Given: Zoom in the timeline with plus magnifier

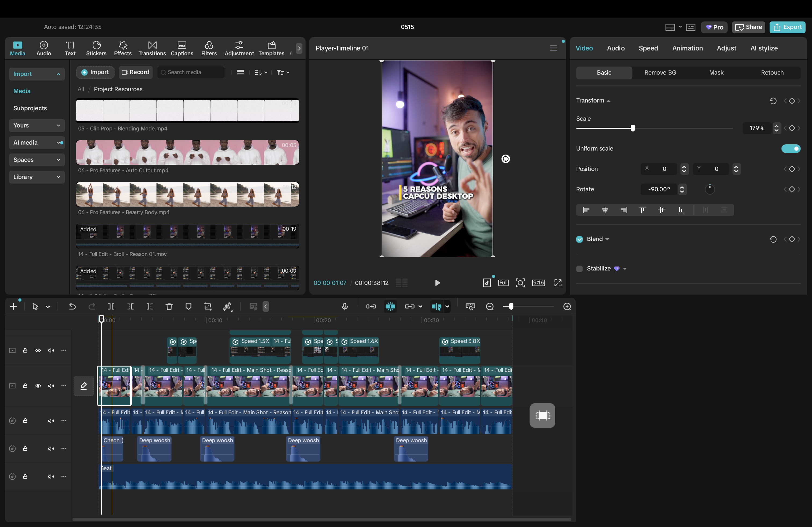Looking at the screenshot, I should [567, 306].
